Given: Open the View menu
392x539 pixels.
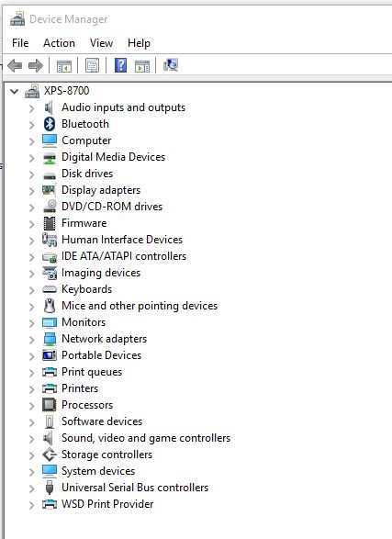Looking at the screenshot, I should 101,43.
